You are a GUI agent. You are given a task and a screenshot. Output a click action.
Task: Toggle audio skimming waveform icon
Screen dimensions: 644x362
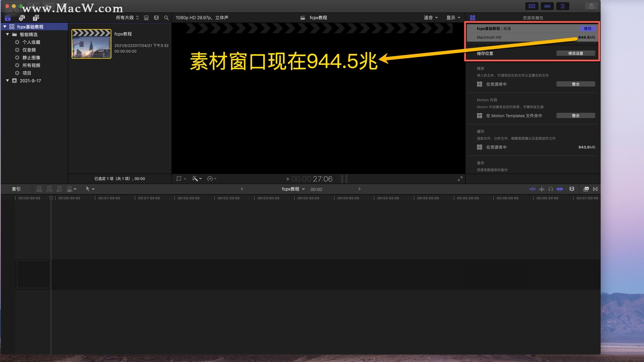click(x=542, y=189)
